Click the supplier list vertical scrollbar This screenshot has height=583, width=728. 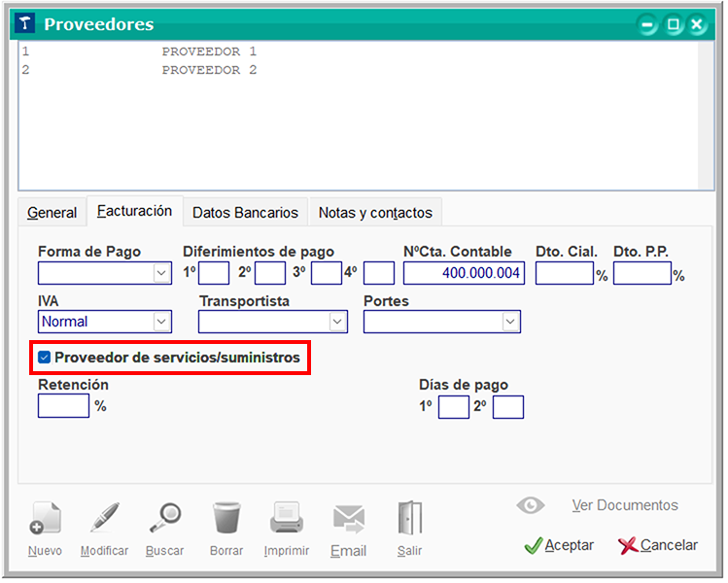[706, 115]
